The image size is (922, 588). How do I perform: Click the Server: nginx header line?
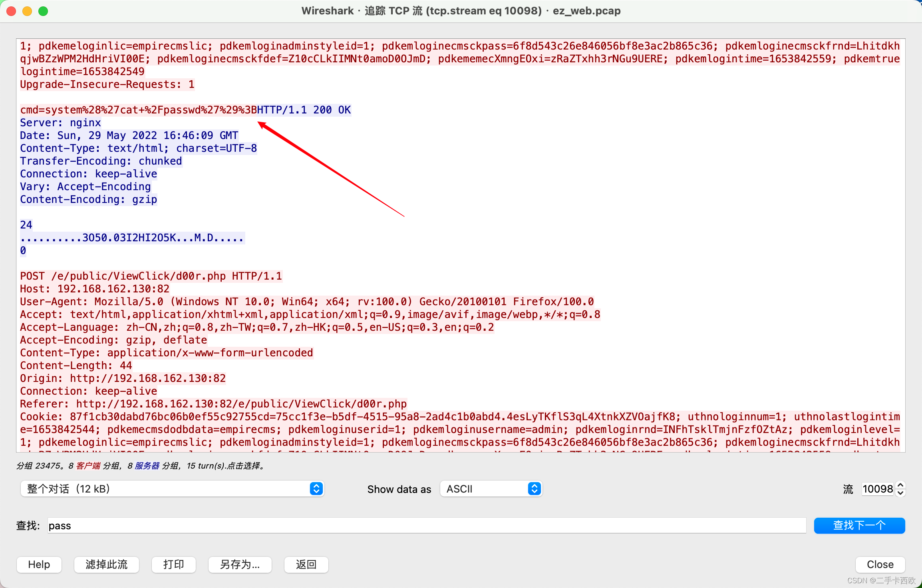click(x=60, y=123)
